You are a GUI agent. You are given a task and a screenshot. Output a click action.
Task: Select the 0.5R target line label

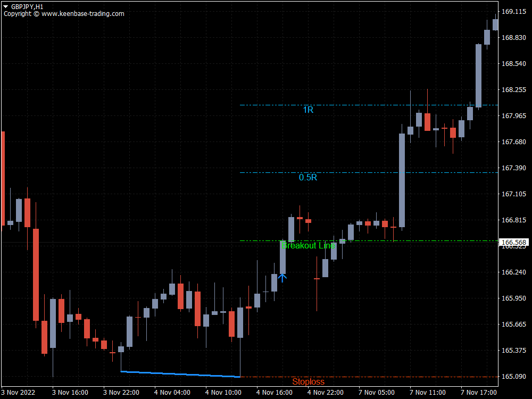pyautogui.click(x=308, y=178)
